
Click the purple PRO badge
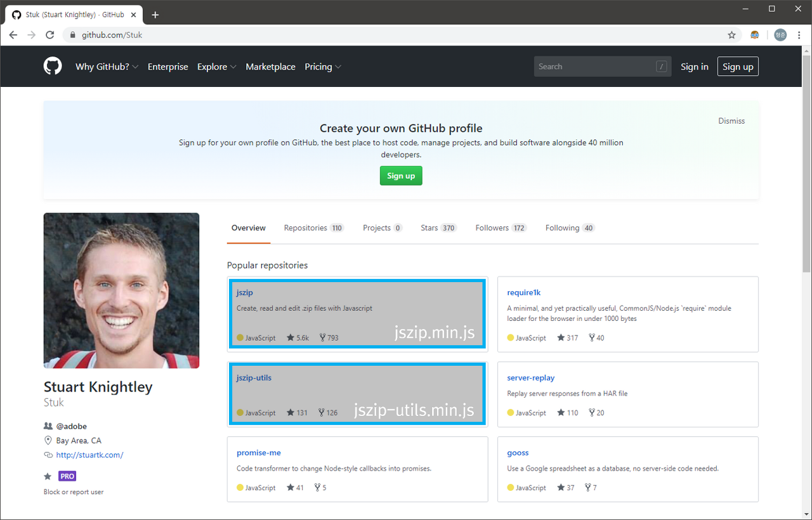click(67, 476)
